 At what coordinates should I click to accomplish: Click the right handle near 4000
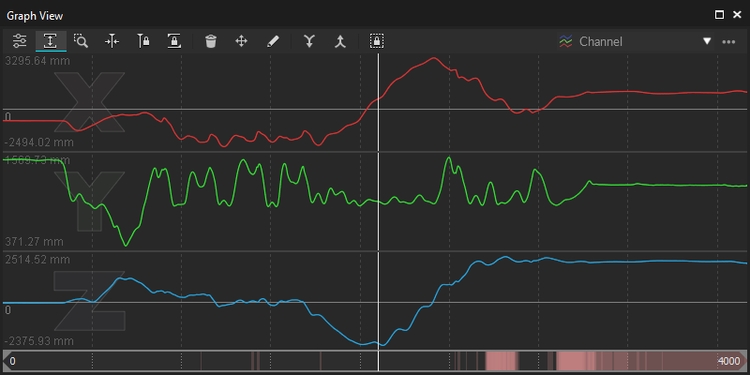[x=743, y=361]
